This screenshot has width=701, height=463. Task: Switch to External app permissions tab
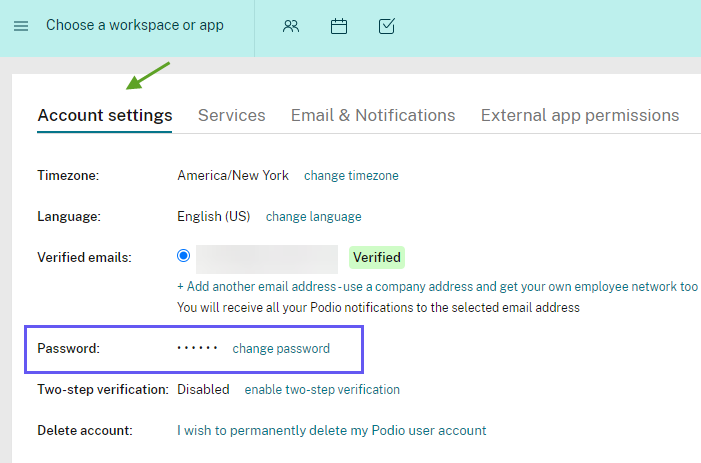click(580, 115)
